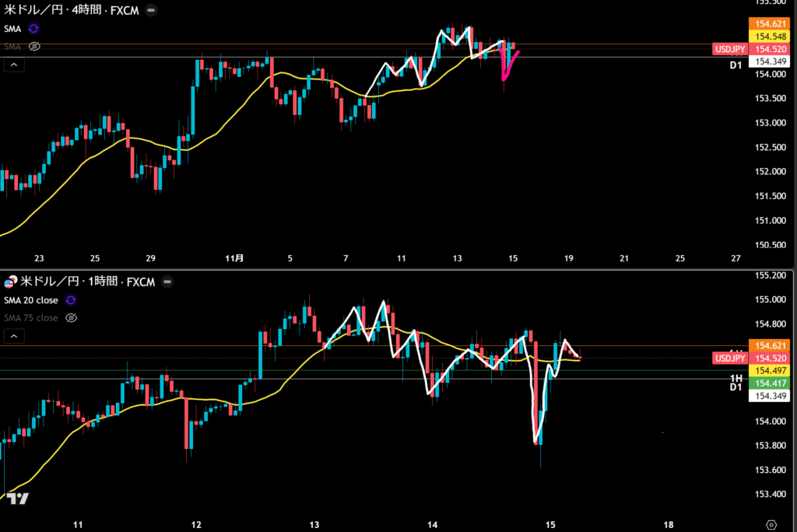Click the TradingView logo in bottom-left corner
Screen dimensions: 797x532
[17, 498]
